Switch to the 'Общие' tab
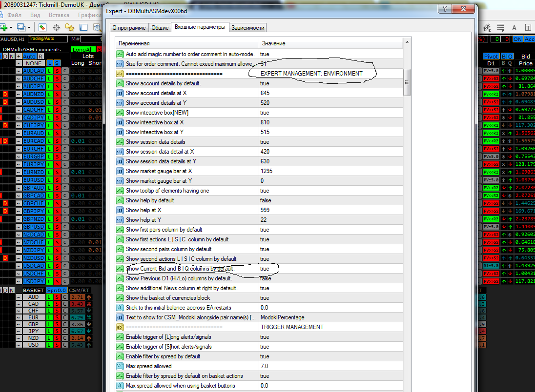This screenshot has width=535, height=392. (160, 28)
